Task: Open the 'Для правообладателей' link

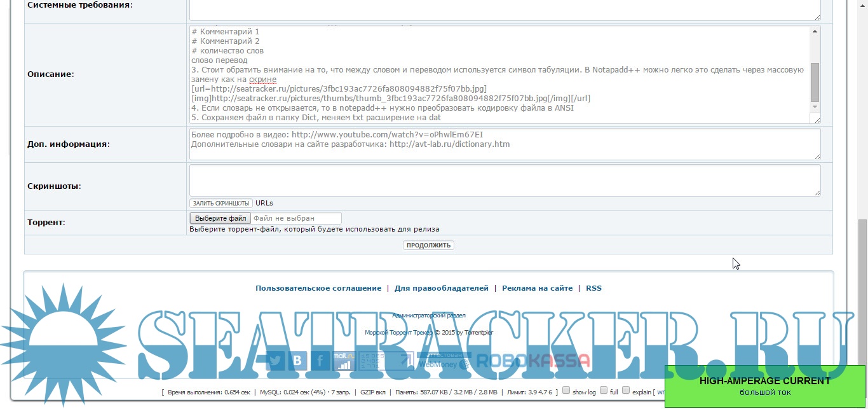Action: tap(441, 288)
